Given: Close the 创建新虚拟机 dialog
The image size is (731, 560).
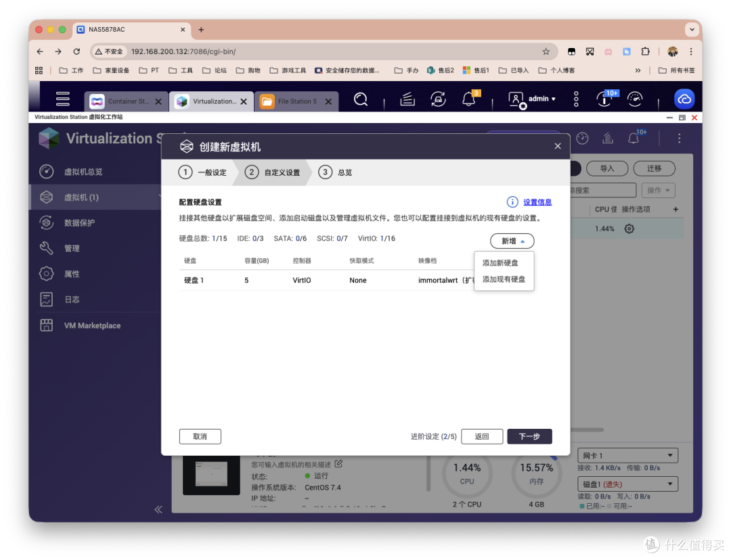Looking at the screenshot, I should coord(558,146).
